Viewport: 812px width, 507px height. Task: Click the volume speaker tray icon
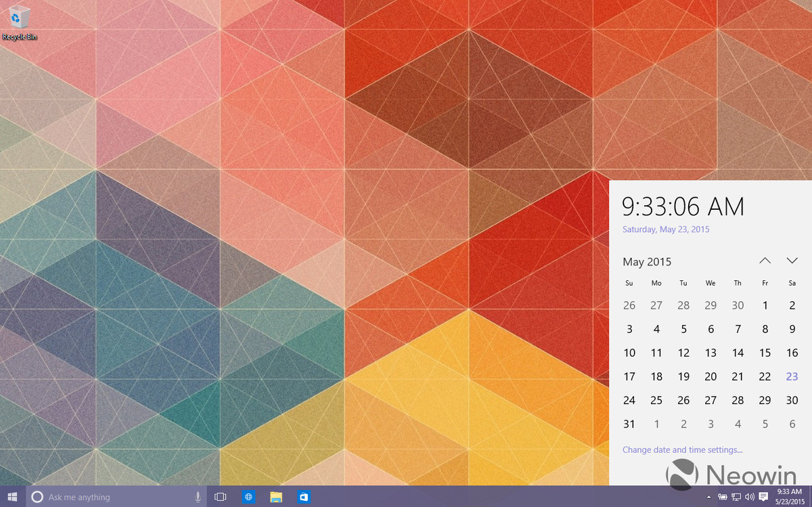749,498
